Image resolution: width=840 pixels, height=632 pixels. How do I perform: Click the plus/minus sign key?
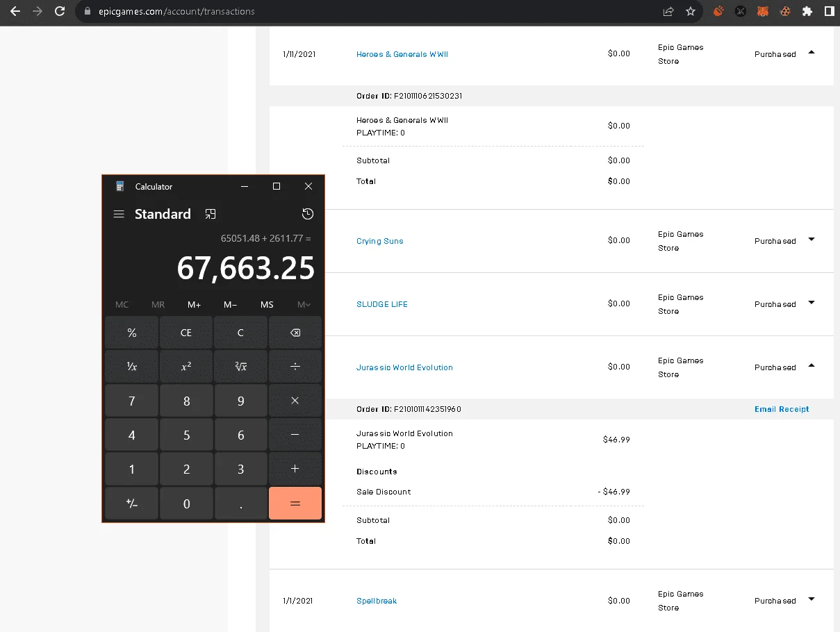pyautogui.click(x=131, y=504)
